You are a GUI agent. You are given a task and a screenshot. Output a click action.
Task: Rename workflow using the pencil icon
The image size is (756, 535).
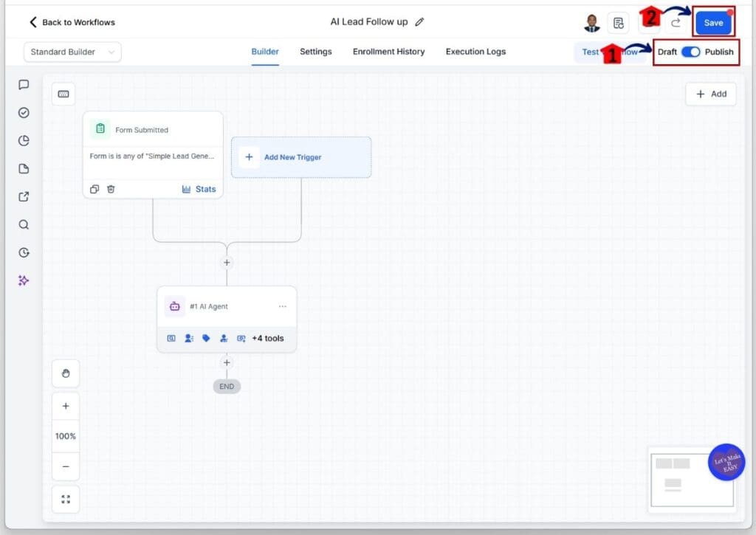pyautogui.click(x=419, y=22)
